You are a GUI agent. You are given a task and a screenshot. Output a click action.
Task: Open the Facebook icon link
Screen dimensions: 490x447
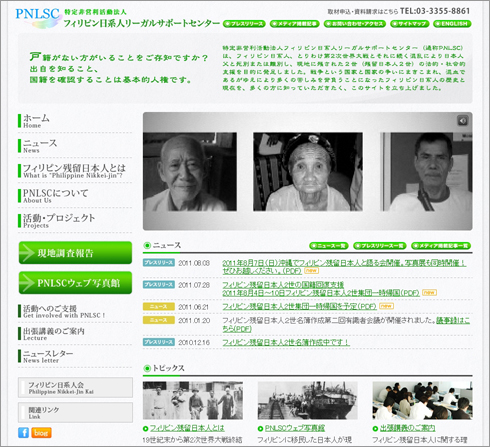point(23,433)
